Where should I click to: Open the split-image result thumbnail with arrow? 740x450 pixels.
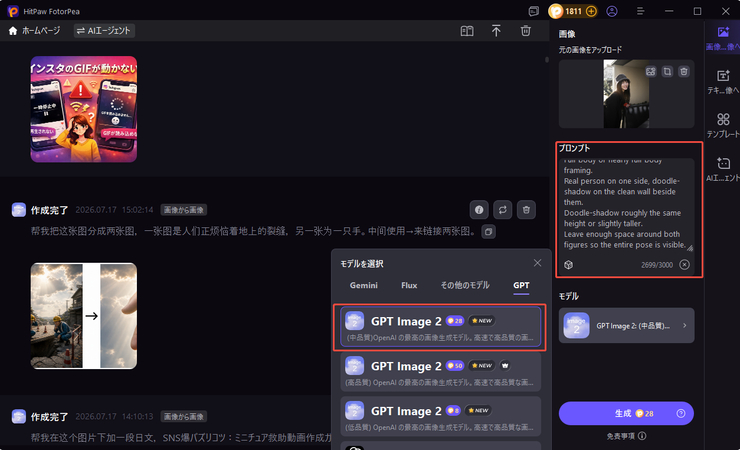(84, 316)
